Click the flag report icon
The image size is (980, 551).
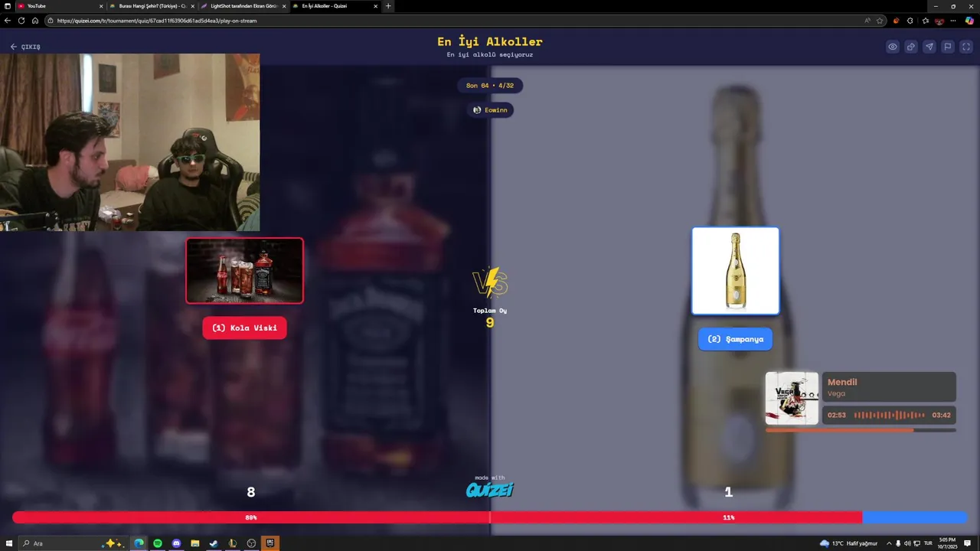(948, 47)
